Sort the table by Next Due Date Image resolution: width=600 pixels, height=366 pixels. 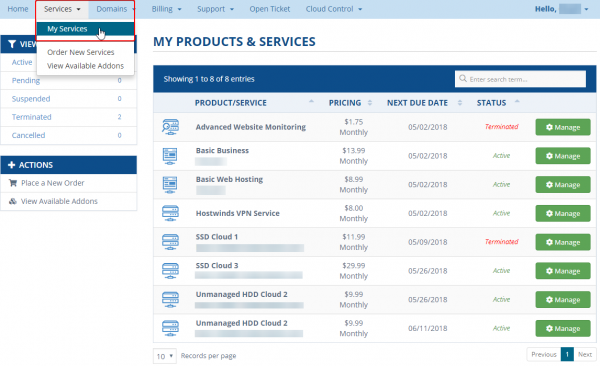tap(424, 103)
